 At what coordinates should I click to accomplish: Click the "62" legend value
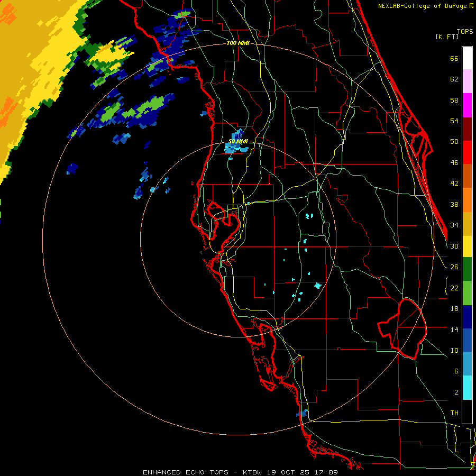click(454, 79)
